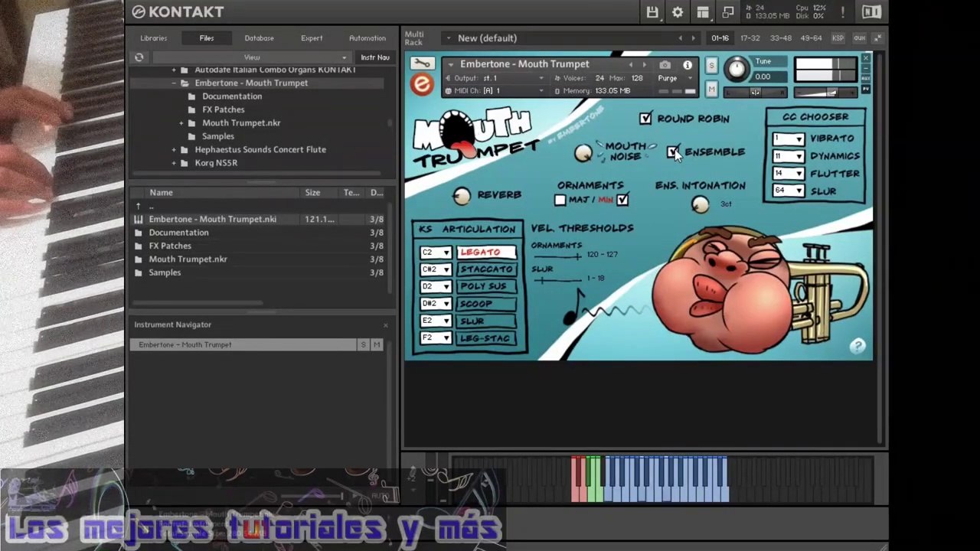Image resolution: width=980 pixels, height=551 pixels.
Task: Select the Poly Sus articulation button
Action: pyautogui.click(x=486, y=286)
